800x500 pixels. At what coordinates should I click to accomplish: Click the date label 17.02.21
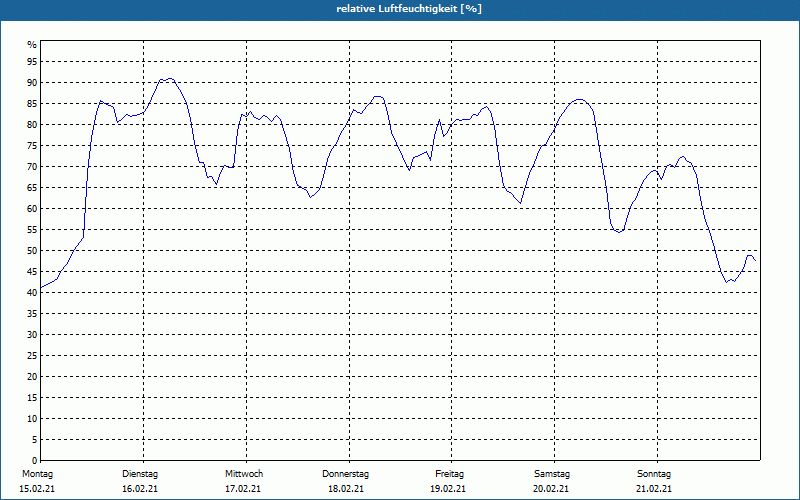click(243, 489)
